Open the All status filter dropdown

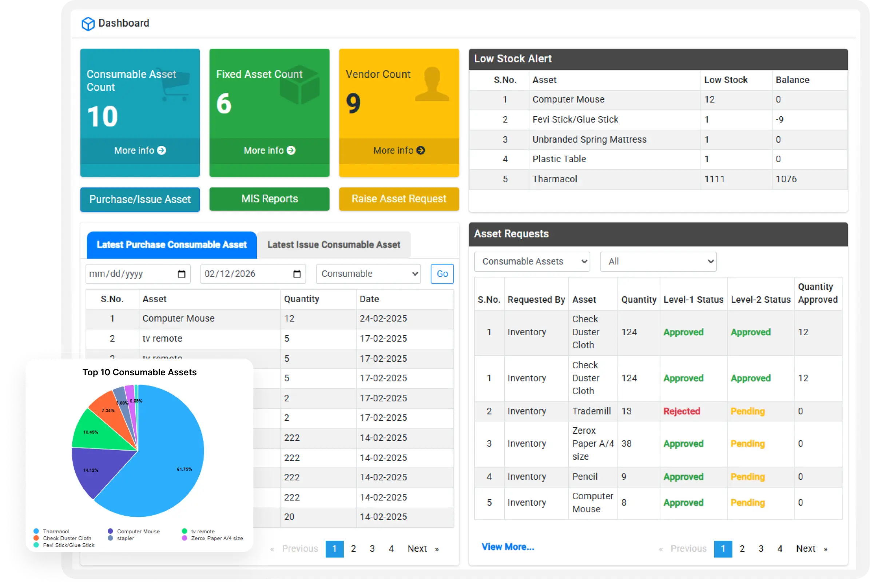click(x=658, y=261)
